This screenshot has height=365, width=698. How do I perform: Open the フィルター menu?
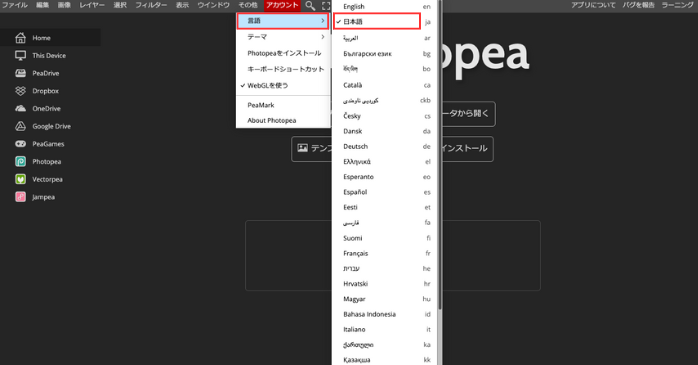(151, 5)
